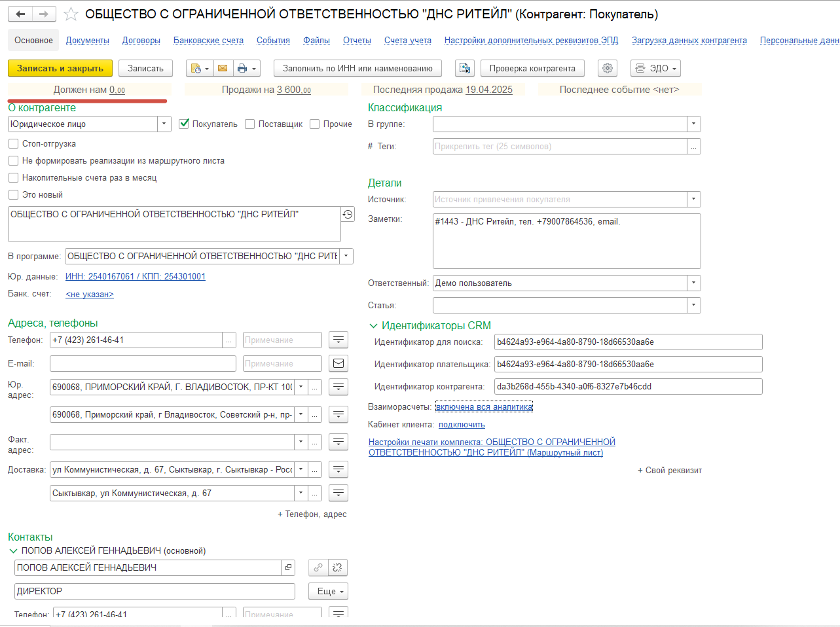
Task: Open the printer icon menu
Action: (246, 68)
